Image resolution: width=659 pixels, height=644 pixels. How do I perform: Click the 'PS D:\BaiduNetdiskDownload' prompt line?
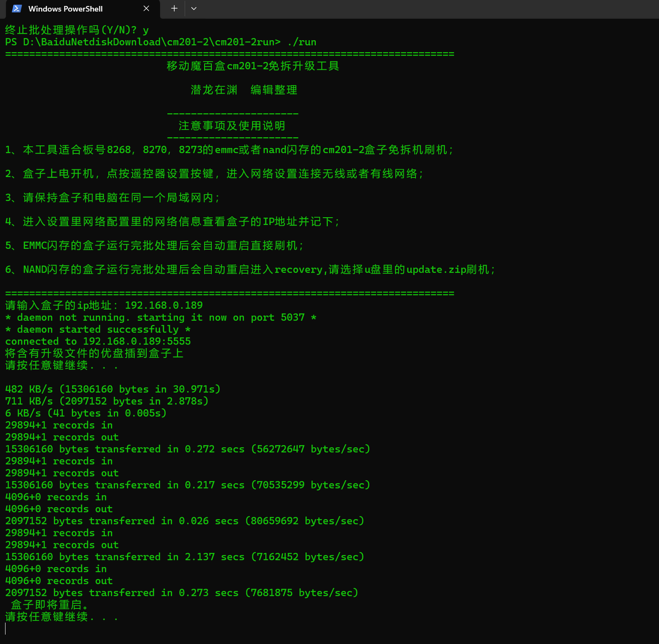[x=161, y=42]
